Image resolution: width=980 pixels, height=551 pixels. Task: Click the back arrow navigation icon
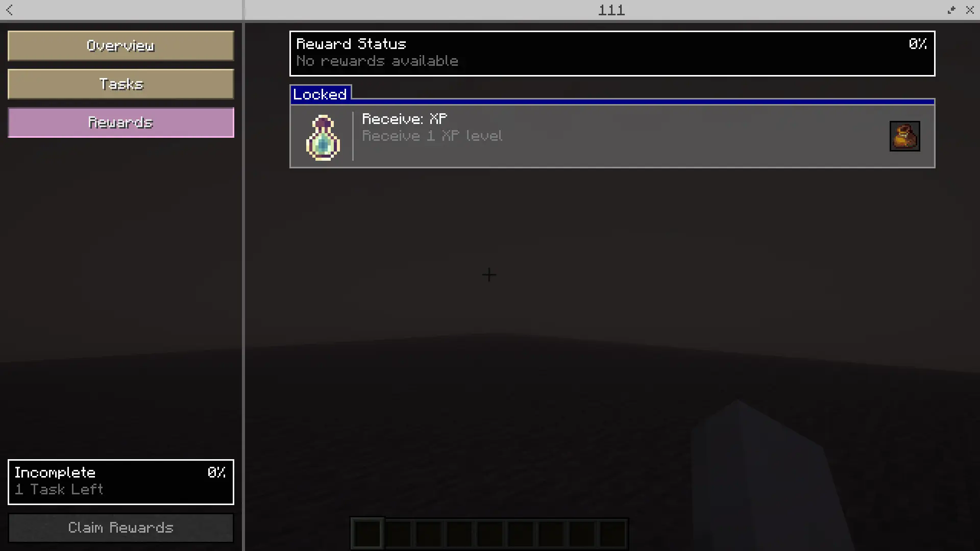pos(9,9)
